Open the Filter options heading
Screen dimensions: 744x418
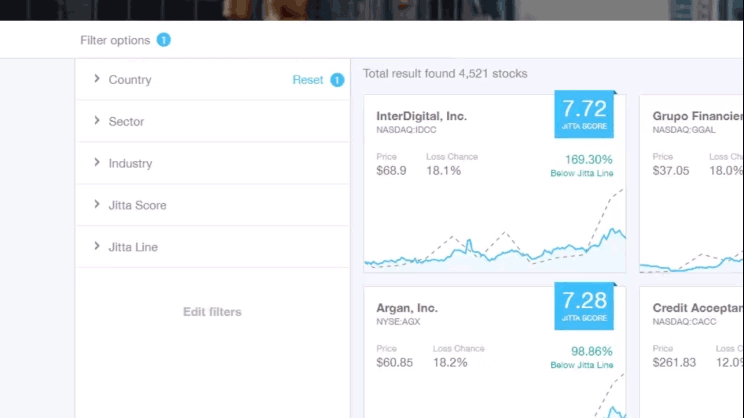[x=115, y=40]
